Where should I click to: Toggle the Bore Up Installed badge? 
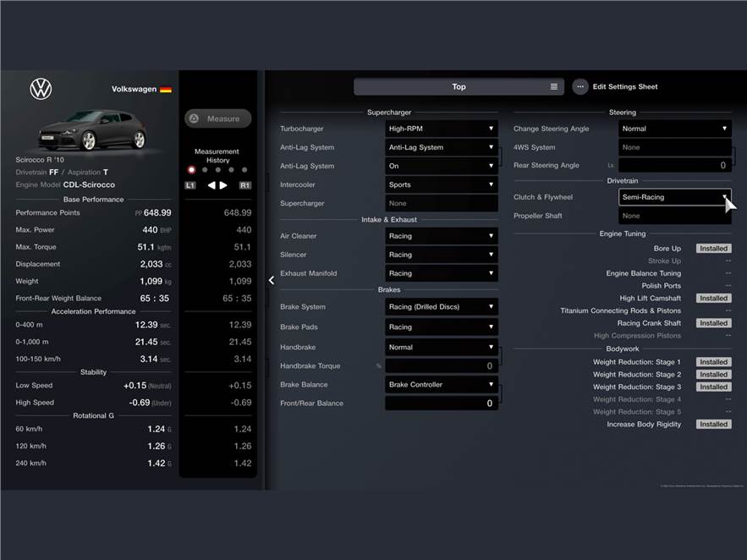pyautogui.click(x=713, y=249)
